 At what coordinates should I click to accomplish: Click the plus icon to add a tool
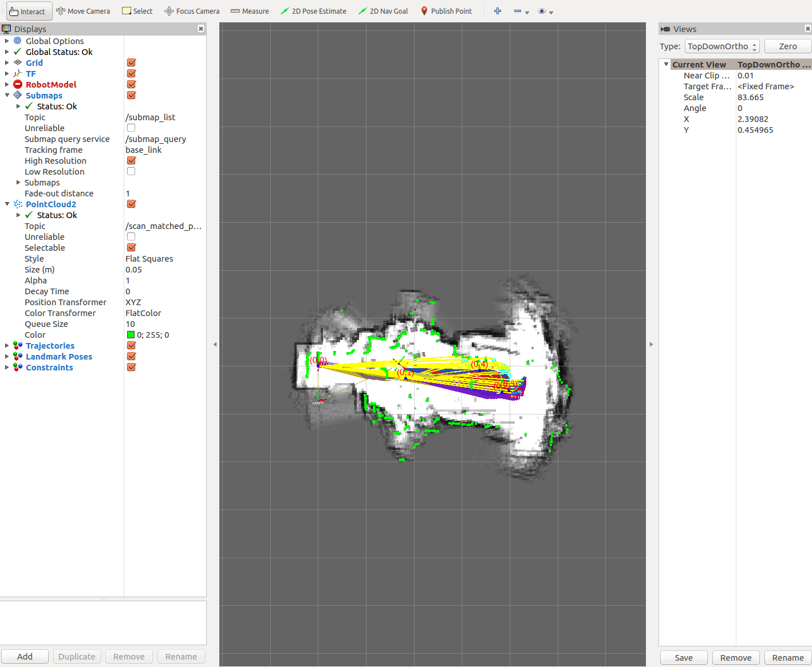tap(497, 11)
